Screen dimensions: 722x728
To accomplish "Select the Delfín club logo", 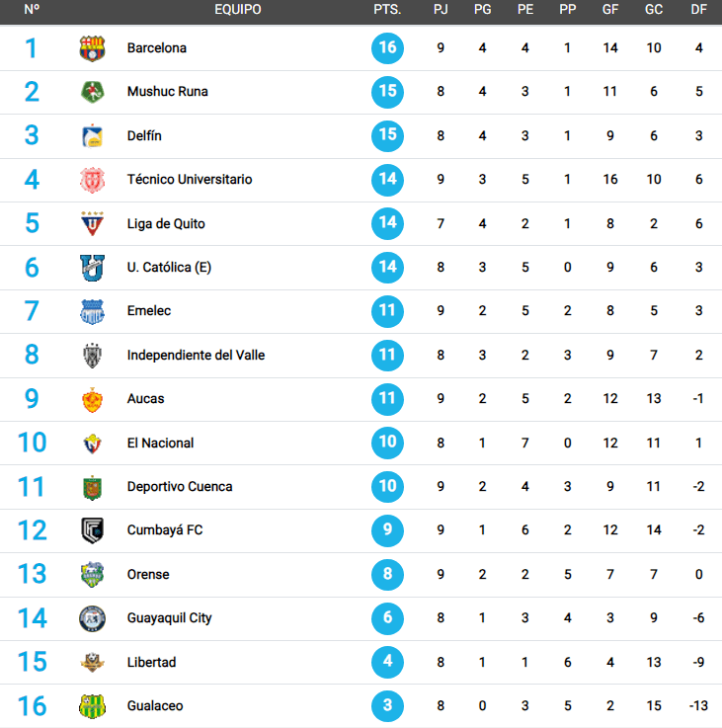I will (x=93, y=135).
